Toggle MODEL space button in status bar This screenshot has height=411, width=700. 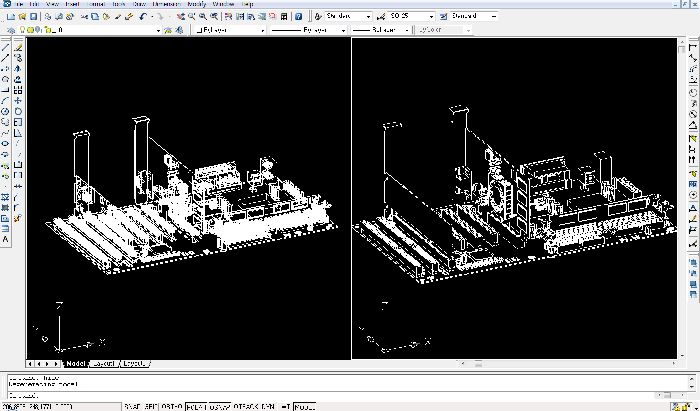click(305, 407)
